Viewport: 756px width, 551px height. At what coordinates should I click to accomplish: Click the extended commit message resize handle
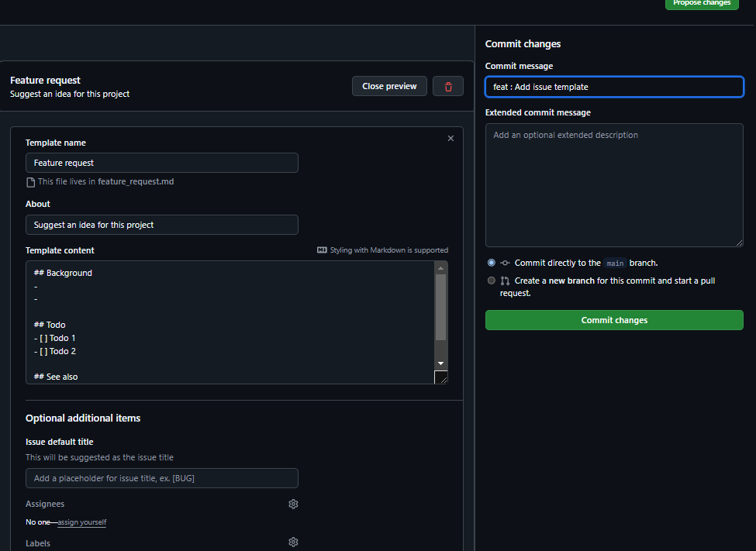pyautogui.click(x=739, y=243)
